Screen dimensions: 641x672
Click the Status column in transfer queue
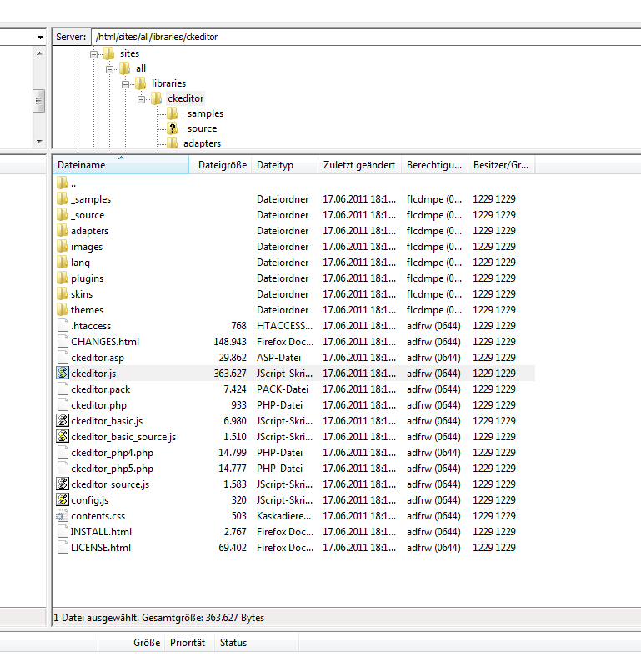click(x=233, y=643)
